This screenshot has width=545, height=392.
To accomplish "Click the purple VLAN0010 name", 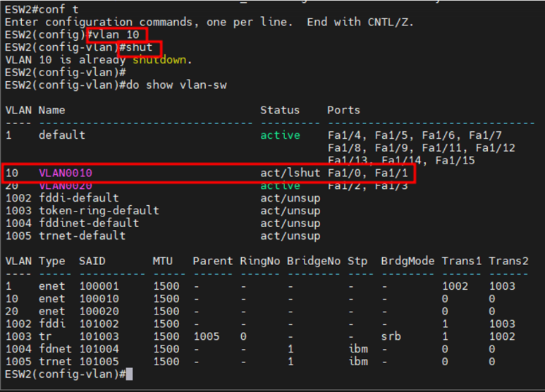I will coord(65,173).
